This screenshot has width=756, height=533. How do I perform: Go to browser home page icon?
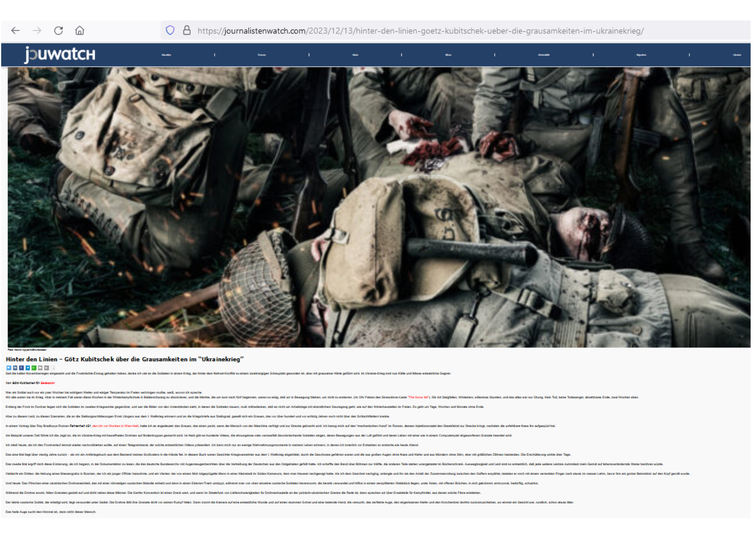point(79,31)
